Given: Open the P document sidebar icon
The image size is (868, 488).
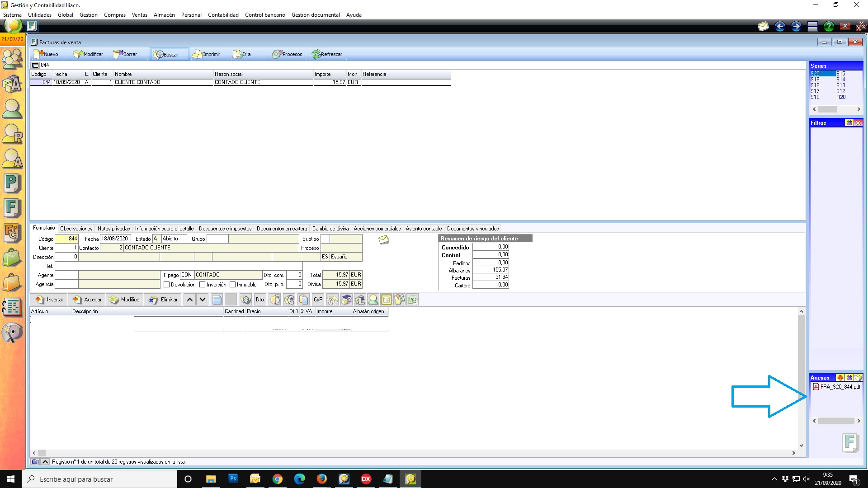Looking at the screenshot, I should point(12,184).
